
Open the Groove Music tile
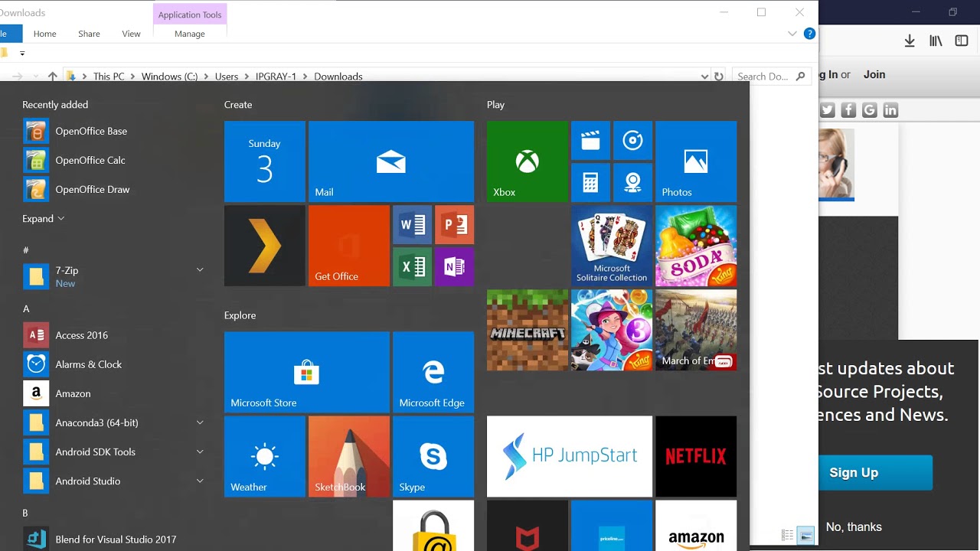(x=632, y=141)
